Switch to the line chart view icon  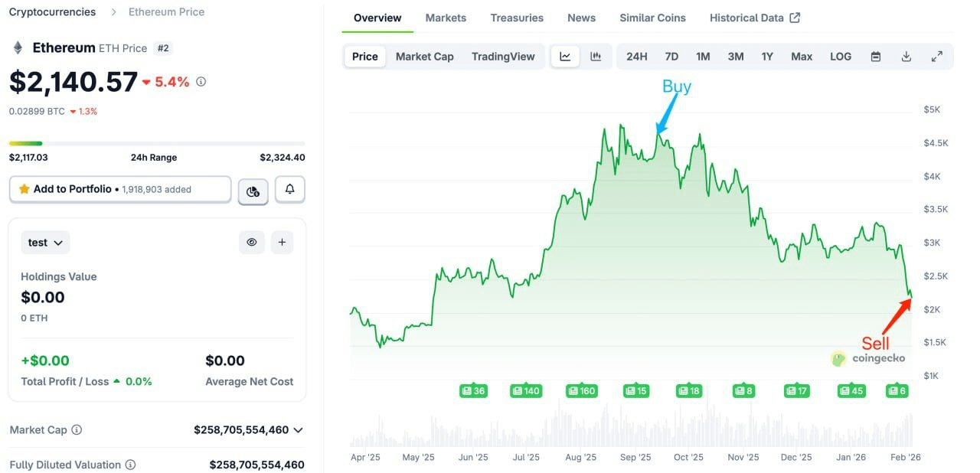(x=565, y=57)
